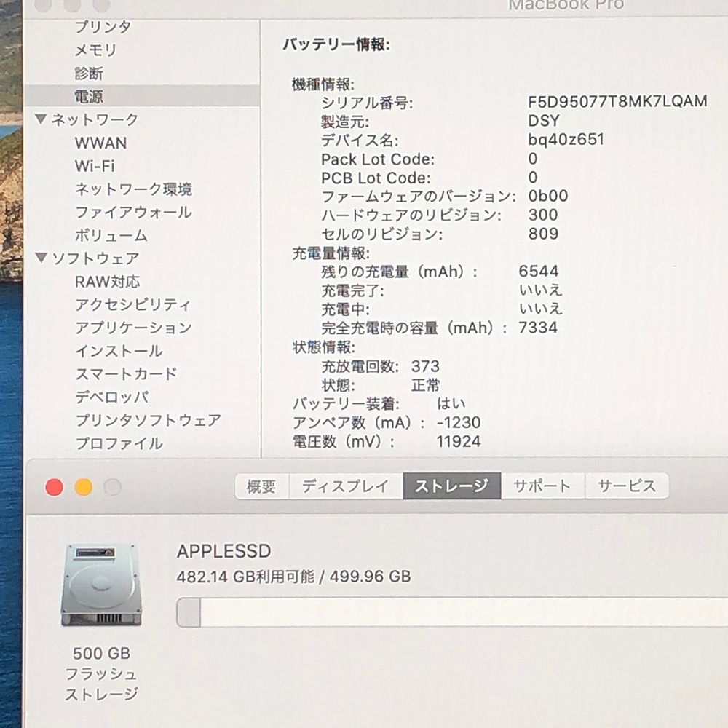Click the manufacturer value DSY
Viewport: 728px width, 728px height.
pyautogui.click(x=544, y=121)
